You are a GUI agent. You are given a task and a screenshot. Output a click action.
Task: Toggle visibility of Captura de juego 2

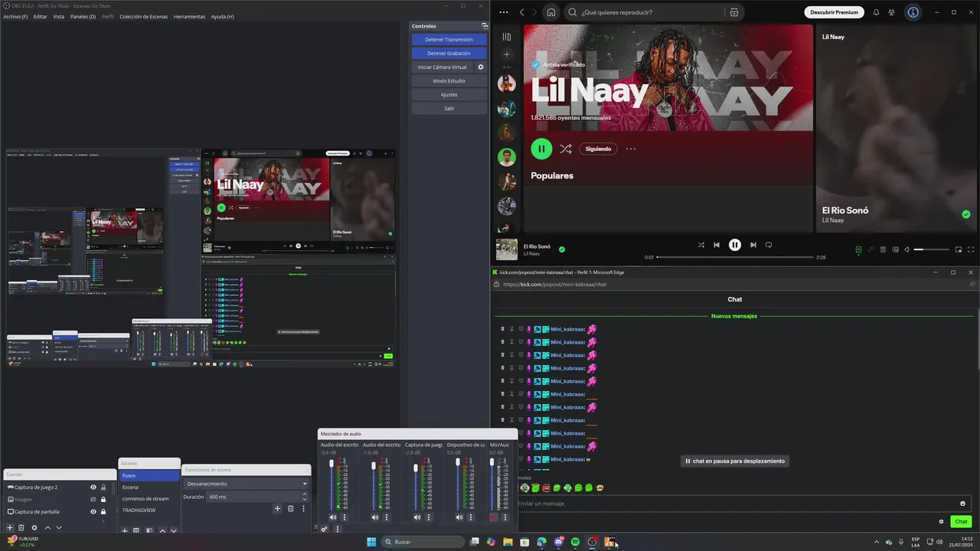93,487
